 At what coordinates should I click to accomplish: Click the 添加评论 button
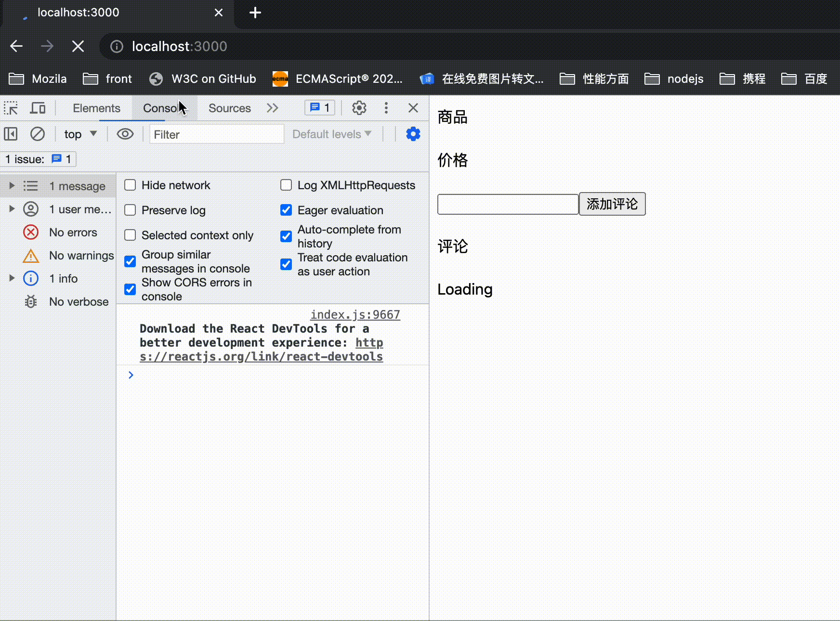pyautogui.click(x=612, y=204)
